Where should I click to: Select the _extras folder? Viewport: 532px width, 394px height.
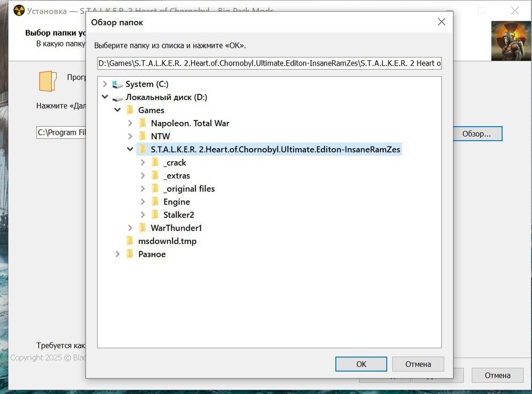pos(177,176)
